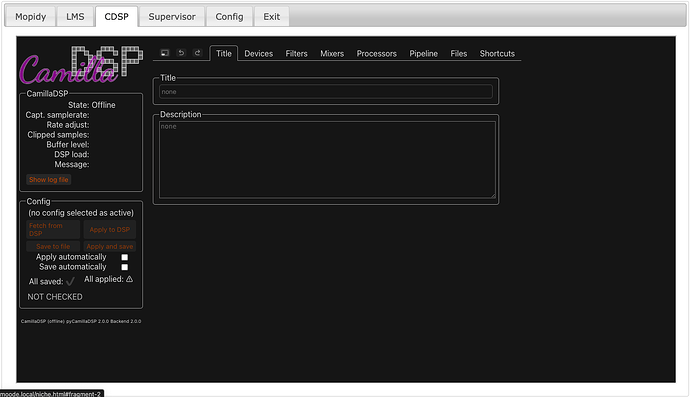Screen dimensions: 690x397
Task: Enable the Apply automatically checkbox
Action: point(125,257)
